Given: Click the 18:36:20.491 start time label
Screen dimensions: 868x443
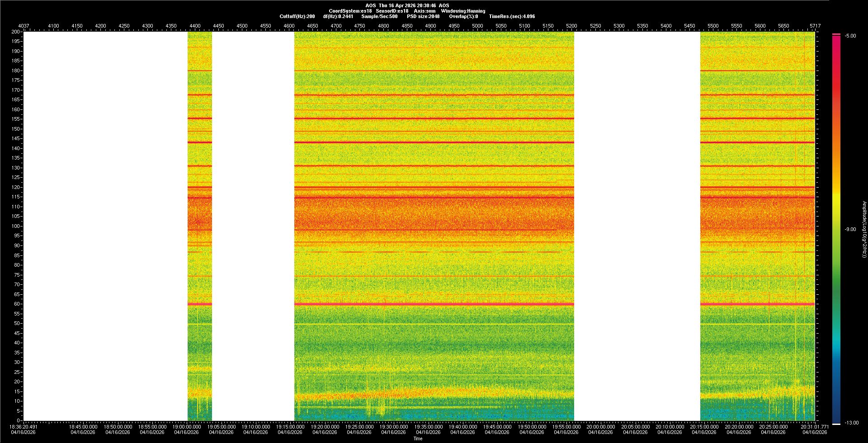Looking at the screenshot, I should coord(24,426).
